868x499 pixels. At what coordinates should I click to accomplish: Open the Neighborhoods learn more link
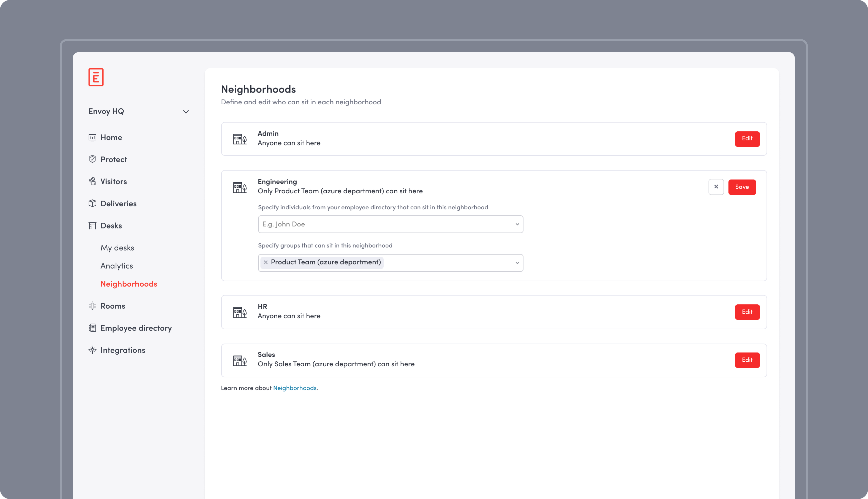point(294,388)
